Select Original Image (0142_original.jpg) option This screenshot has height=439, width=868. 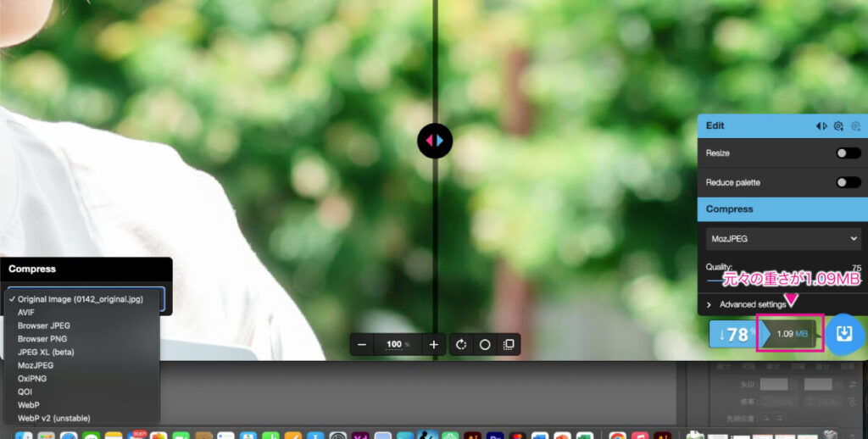point(81,299)
